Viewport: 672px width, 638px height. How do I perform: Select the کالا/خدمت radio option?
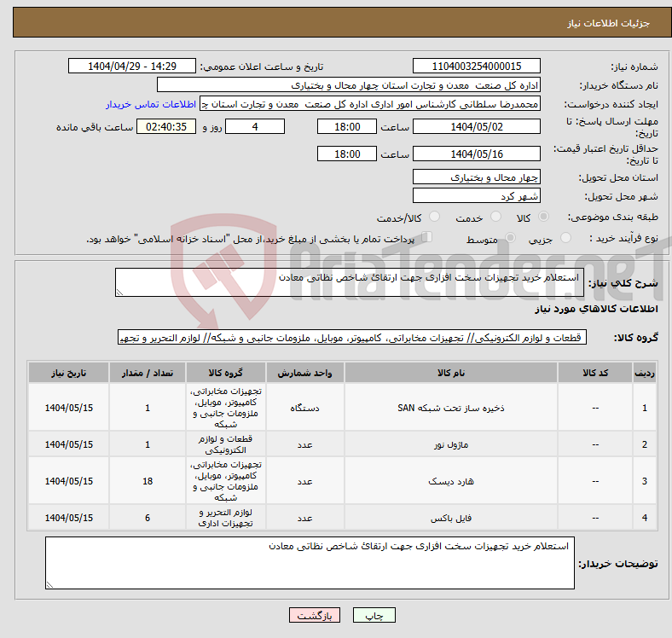point(435,217)
